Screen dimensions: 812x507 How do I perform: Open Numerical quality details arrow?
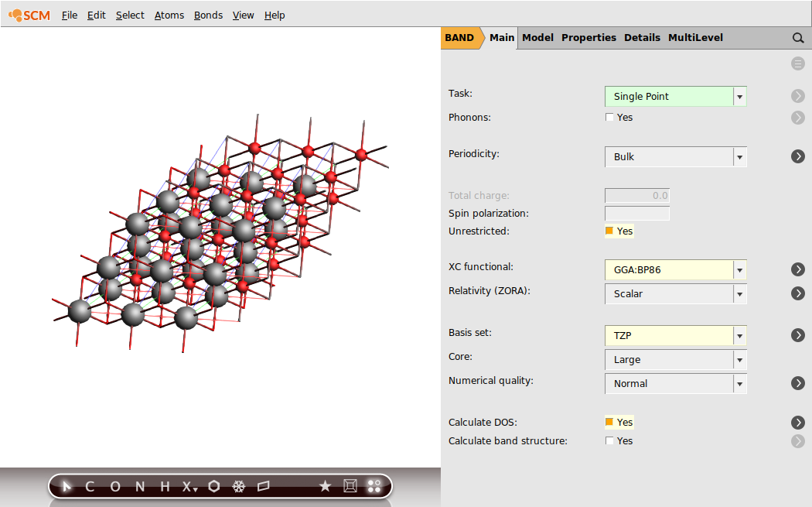(x=798, y=382)
